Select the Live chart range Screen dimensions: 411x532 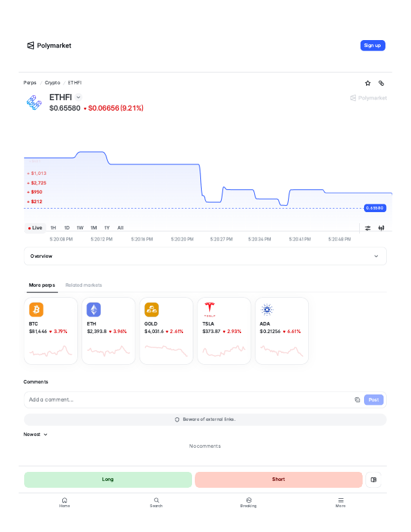tap(35, 228)
